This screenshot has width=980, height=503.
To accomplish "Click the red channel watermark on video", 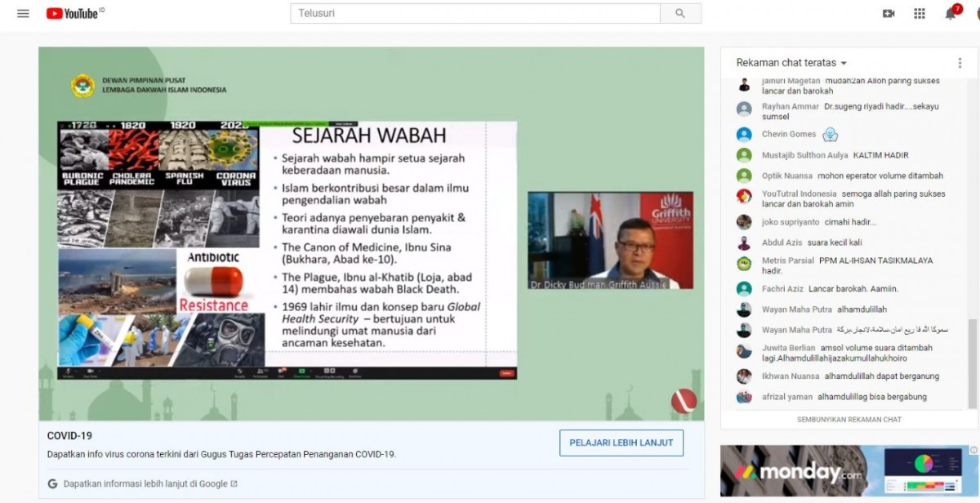I will [x=684, y=400].
